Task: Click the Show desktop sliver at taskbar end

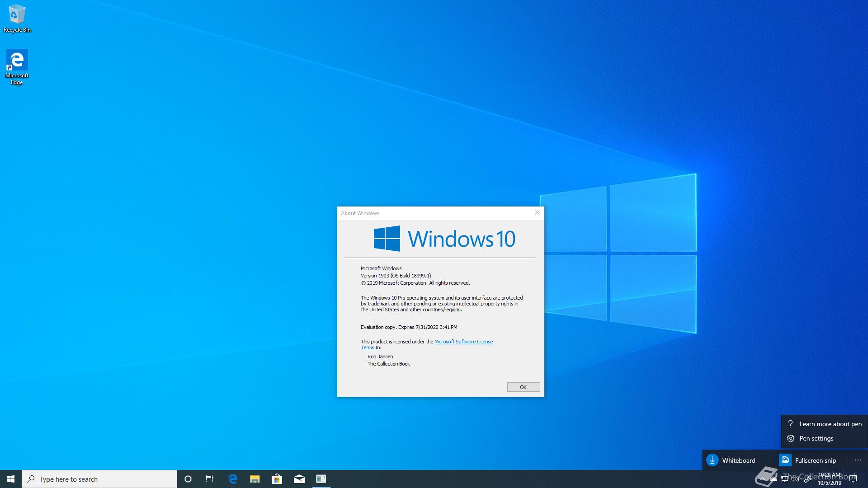Action: coord(866,479)
